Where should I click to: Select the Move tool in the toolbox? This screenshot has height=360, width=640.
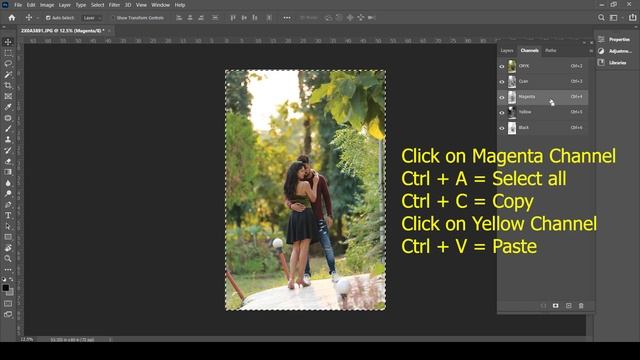pyautogui.click(x=8, y=42)
